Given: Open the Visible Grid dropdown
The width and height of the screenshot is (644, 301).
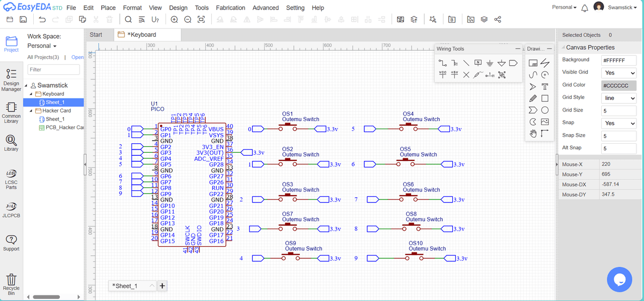Looking at the screenshot, I should click(x=619, y=73).
